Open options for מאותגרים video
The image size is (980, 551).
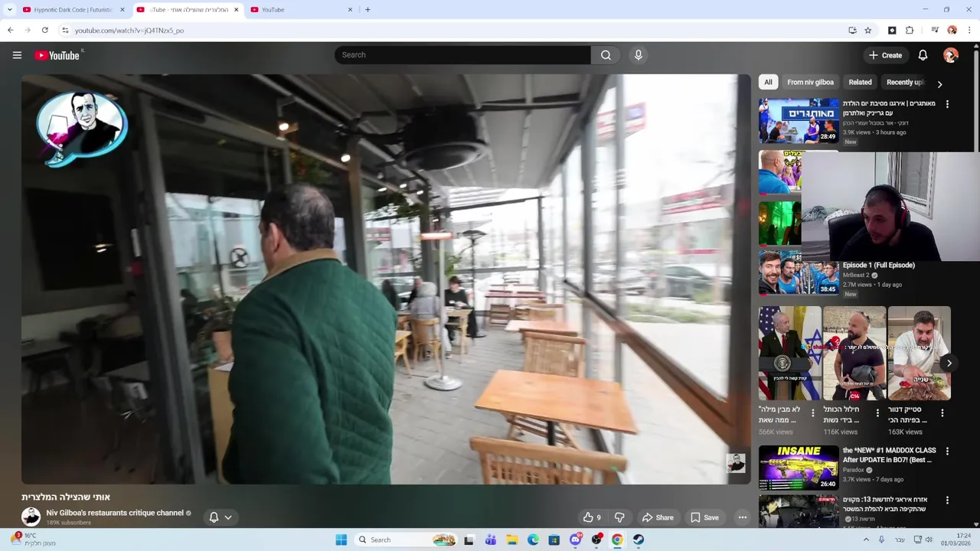[x=947, y=104]
